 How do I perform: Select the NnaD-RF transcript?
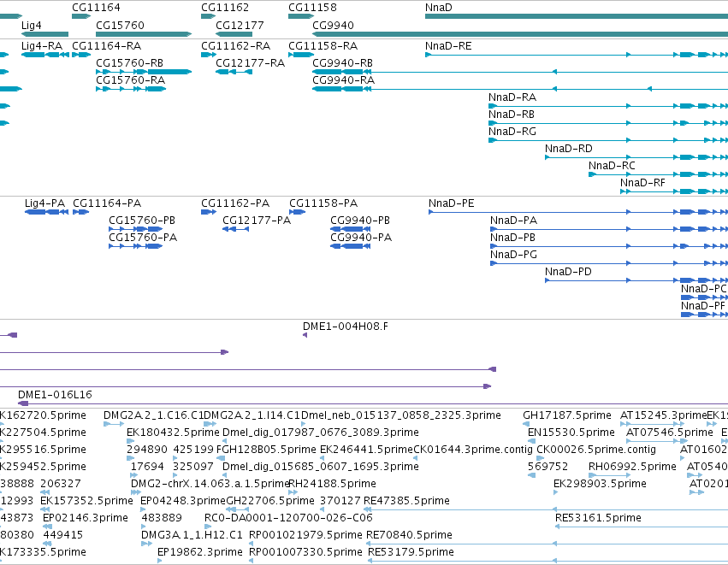tap(674, 191)
